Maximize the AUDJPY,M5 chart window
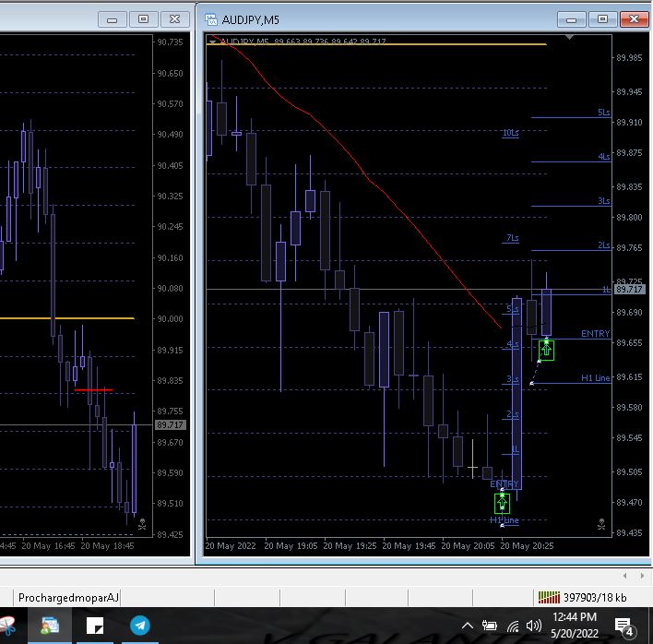653x644 pixels. [x=602, y=18]
